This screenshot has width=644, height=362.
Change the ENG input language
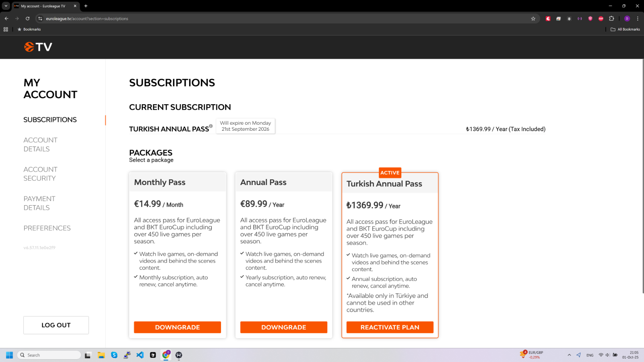pyautogui.click(x=590, y=355)
